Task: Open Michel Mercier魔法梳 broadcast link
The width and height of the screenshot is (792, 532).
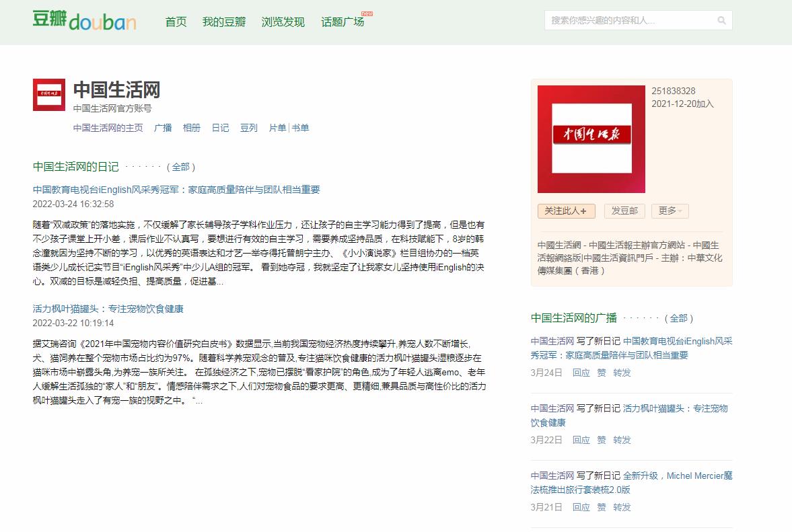Action: click(x=631, y=482)
